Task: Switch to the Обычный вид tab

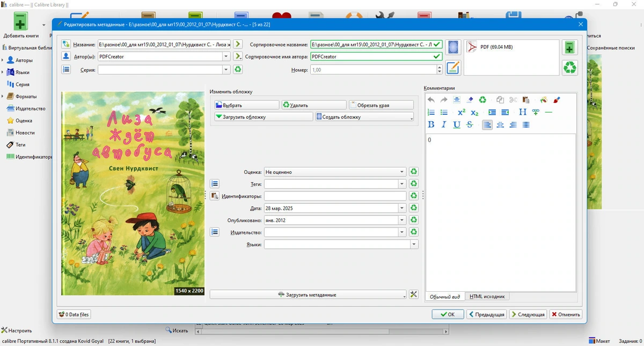Action: click(x=445, y=297)
